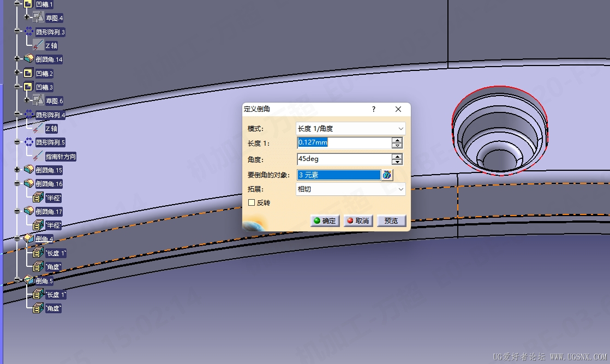Click the 凹槽.1 pocket icon in the tree
Image resolution: width=610 pixels, height=364 pixels.
click(x=28, y=4)
